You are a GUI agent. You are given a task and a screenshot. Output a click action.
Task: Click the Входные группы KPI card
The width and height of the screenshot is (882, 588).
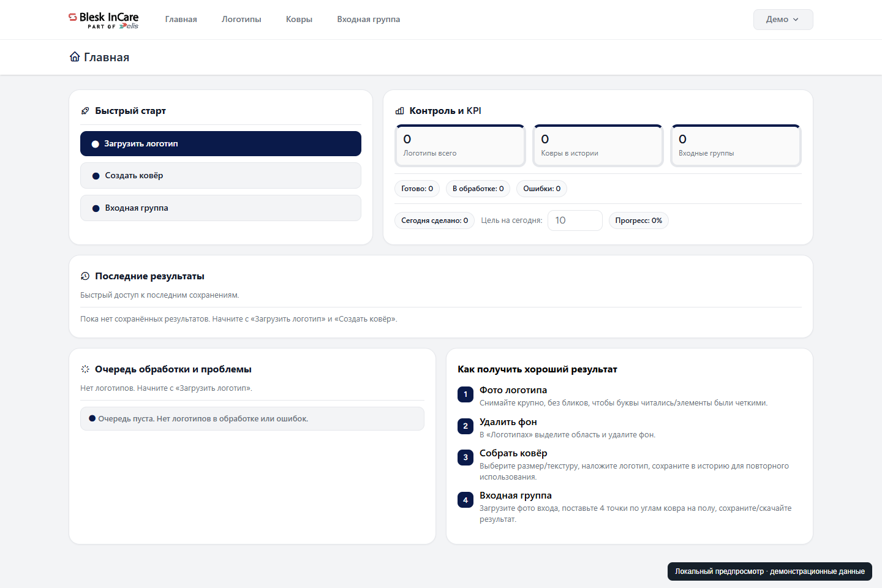[x=736, y=146]
